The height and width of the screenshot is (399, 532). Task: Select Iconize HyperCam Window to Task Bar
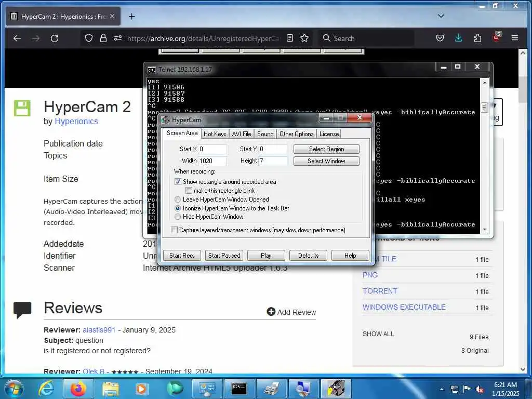click(178, 208)
